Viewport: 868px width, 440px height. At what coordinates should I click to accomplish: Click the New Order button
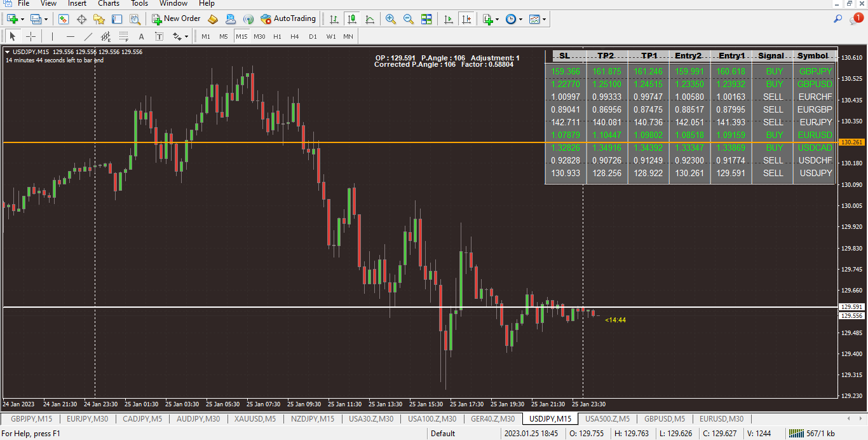click(176, 19)
